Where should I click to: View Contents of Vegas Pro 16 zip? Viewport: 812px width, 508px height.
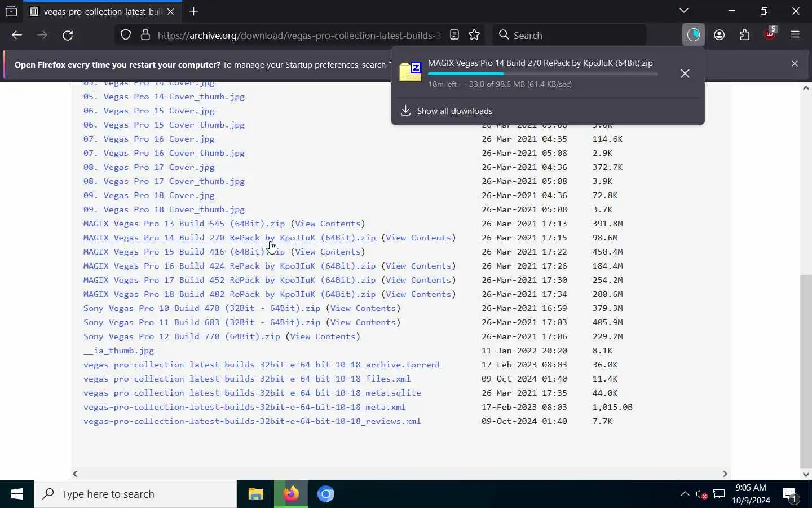click(418, 266)
